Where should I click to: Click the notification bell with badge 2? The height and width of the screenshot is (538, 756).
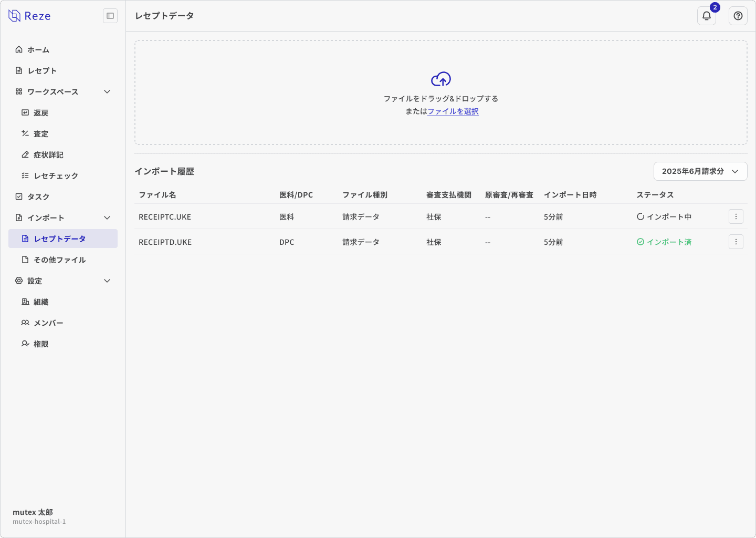[x=706, y=16]
